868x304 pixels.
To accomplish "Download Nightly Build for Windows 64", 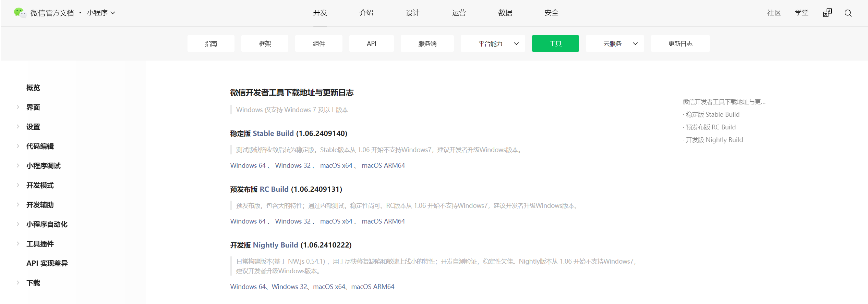I will 248,287.
